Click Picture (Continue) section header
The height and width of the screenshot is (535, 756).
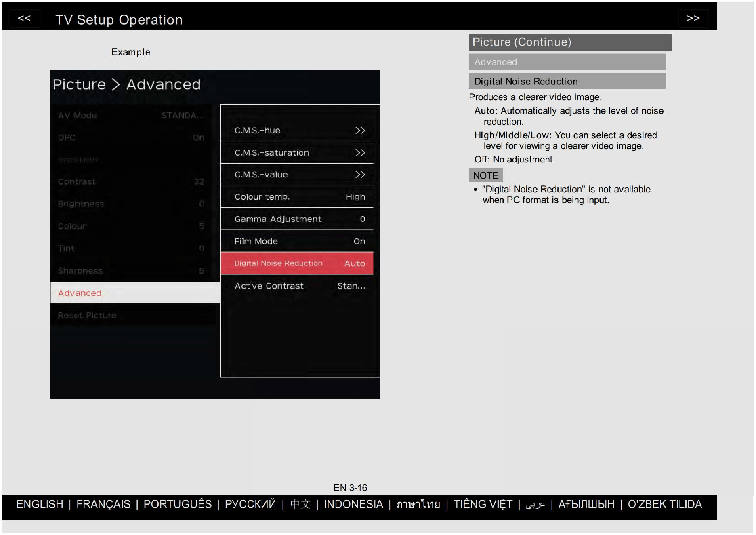point(570,42)
